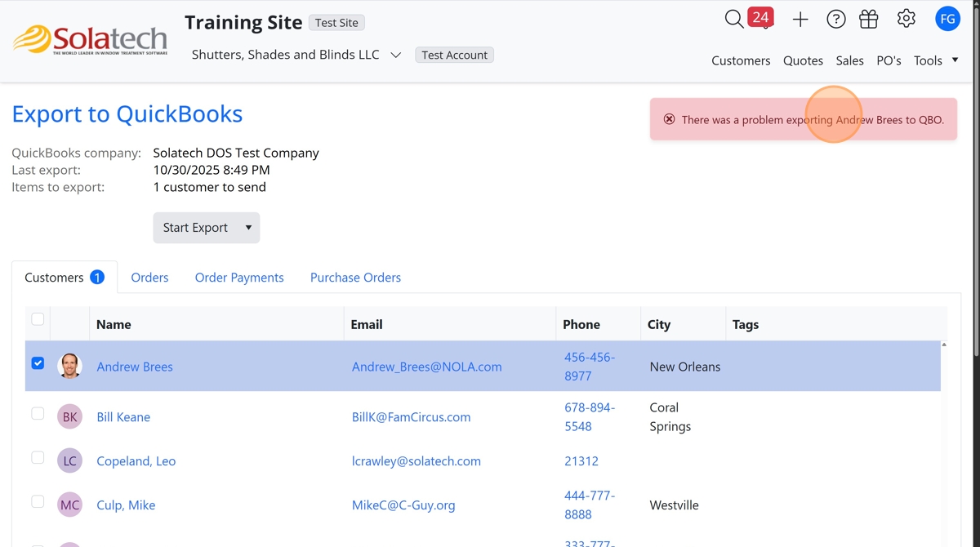Image resolution: width=980 pixels, height=547 pixels.
Task: Open the settings gear icon
Action: pos(906,19)
